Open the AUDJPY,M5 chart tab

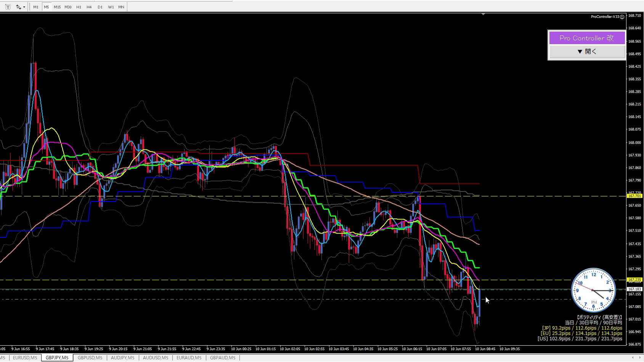(122, 358)
